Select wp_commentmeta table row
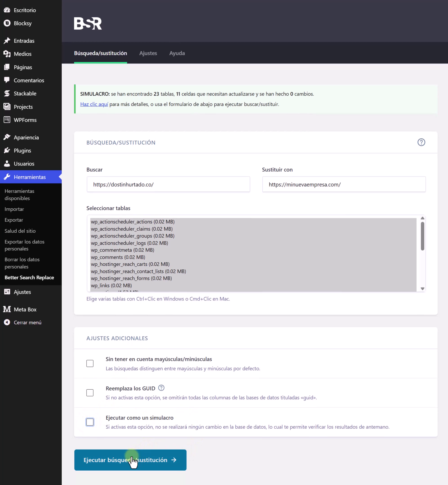 tap(253, 250)
